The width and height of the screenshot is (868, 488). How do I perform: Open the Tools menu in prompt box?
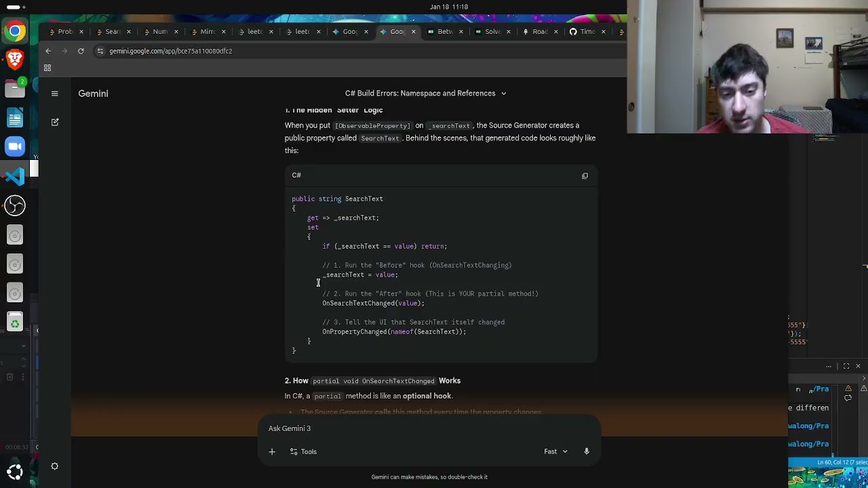coord(303,451)
